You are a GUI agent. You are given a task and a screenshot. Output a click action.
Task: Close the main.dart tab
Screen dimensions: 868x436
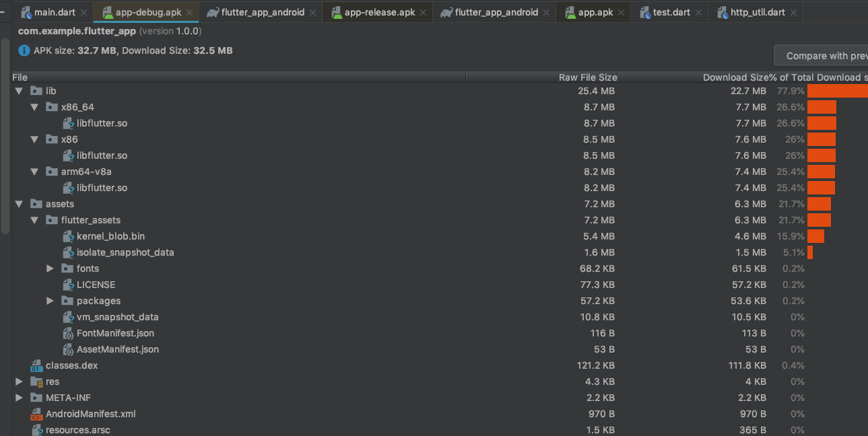84,12
